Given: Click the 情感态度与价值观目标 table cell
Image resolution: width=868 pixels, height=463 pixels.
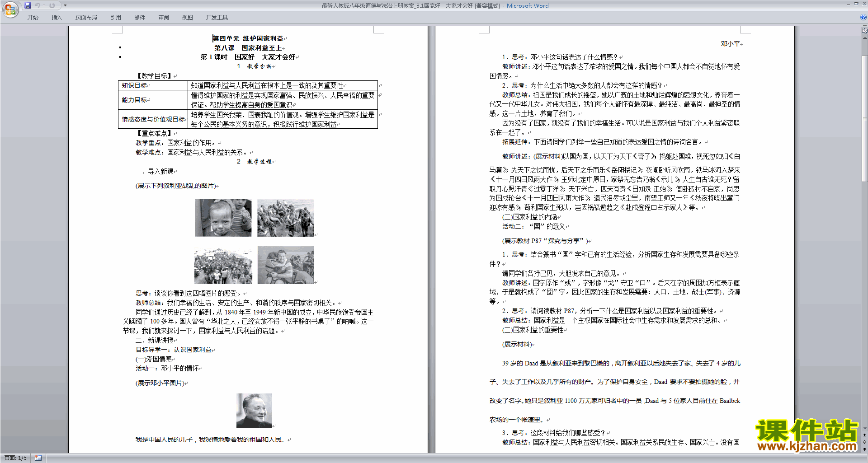Looking at the screenshot, I should (153, 119).
